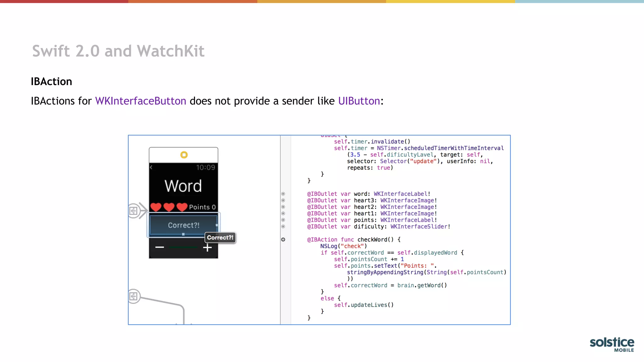
Task: Select the second red heart image
Action: [x=169, y=207]
